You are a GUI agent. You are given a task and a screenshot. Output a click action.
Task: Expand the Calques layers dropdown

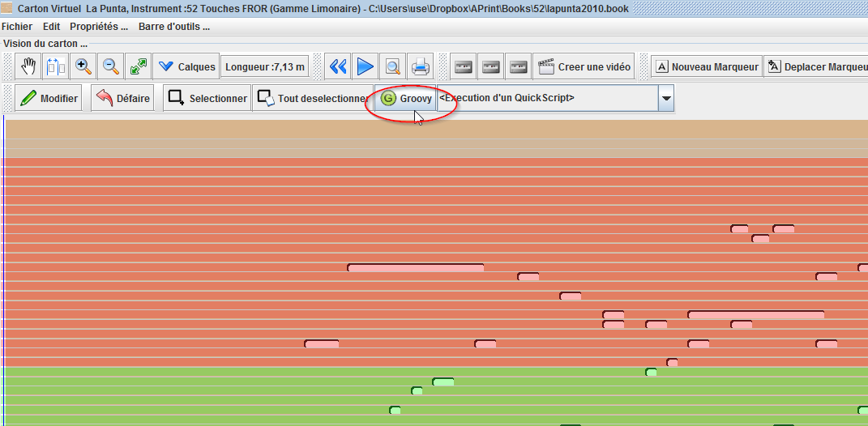(x=186, y=67)
